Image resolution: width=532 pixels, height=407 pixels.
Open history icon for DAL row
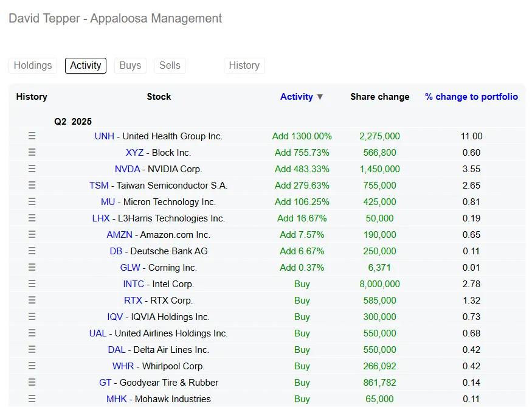click(32, 350)
